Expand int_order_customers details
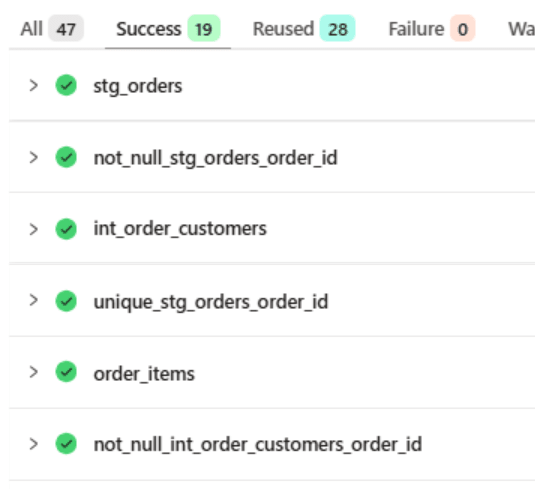Screen dimensions: 535x489 coord(33,229)
